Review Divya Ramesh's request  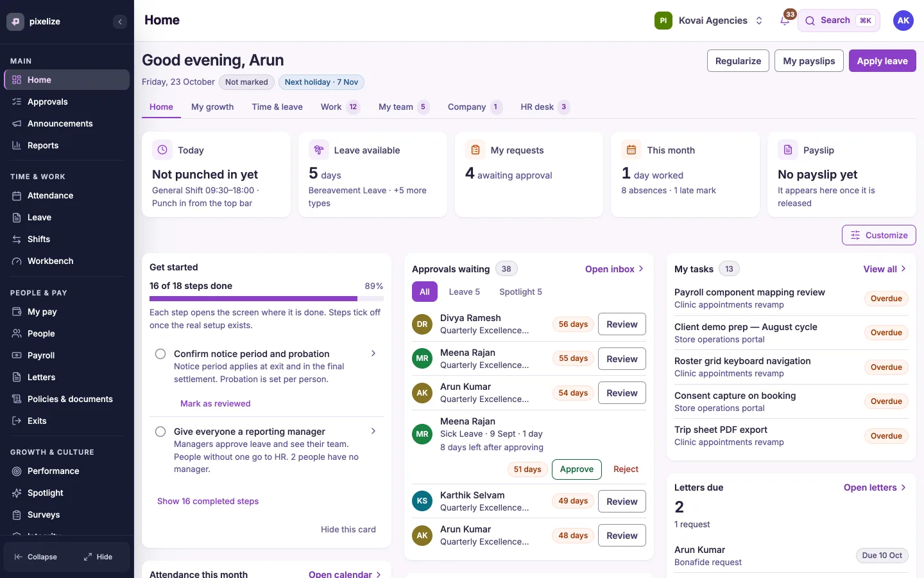[622, 324]
